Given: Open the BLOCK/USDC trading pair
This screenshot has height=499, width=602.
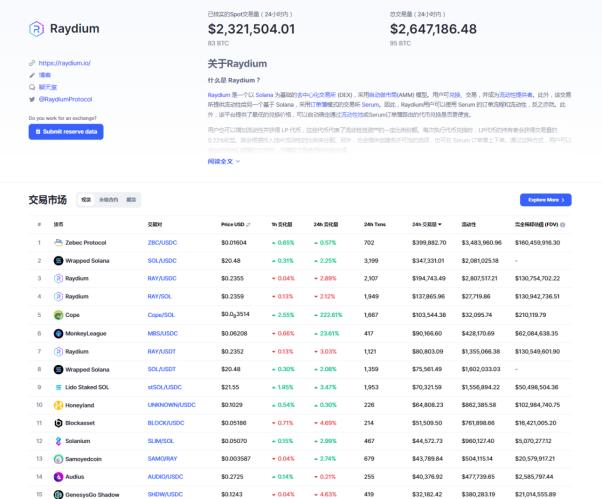Looking at the screenshot, I should click(166, 423).
